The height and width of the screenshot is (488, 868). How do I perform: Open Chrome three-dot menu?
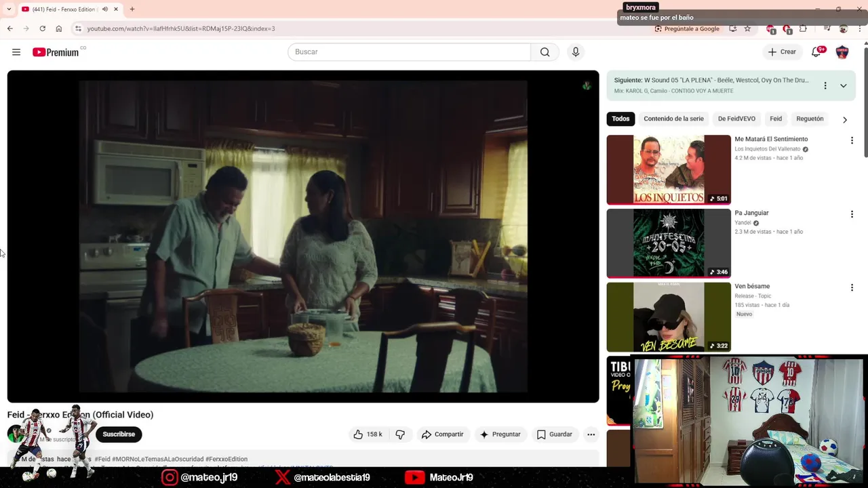click(x=860, y=28)
